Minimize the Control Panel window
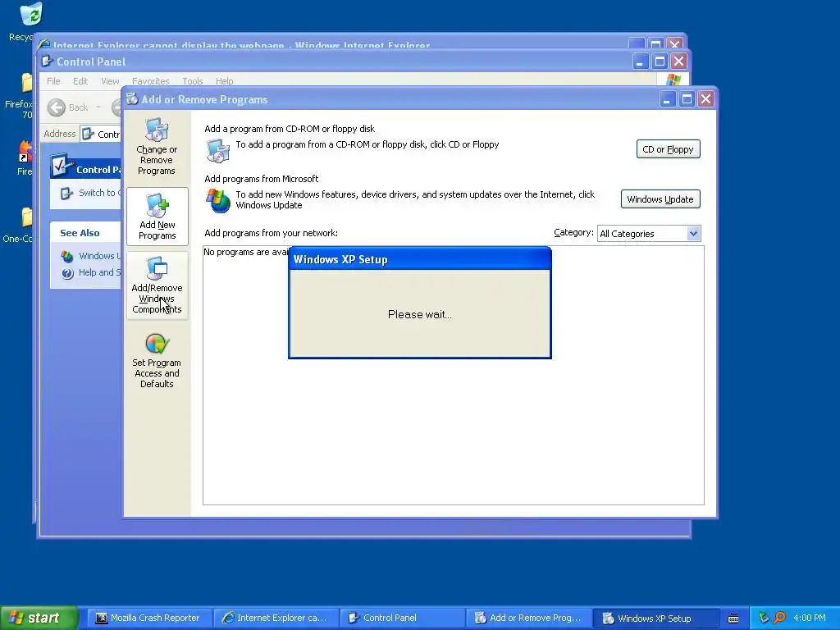 (640, 62)
